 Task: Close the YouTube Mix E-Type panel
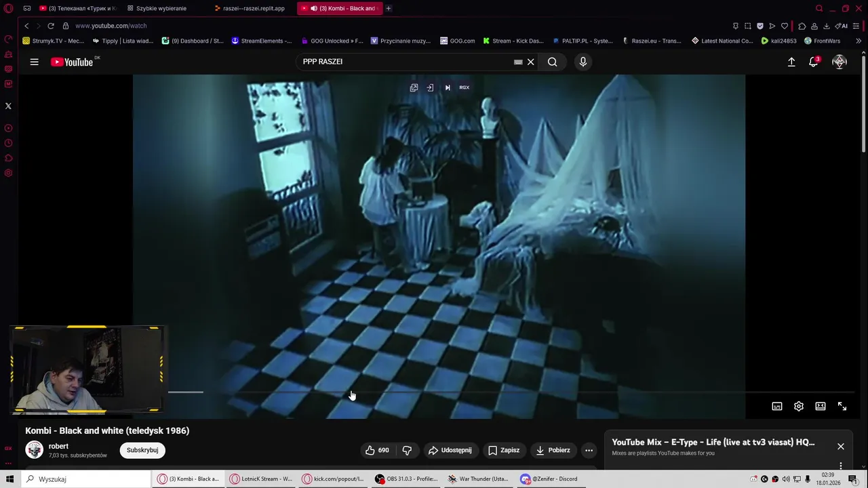[x=841, y=446]
